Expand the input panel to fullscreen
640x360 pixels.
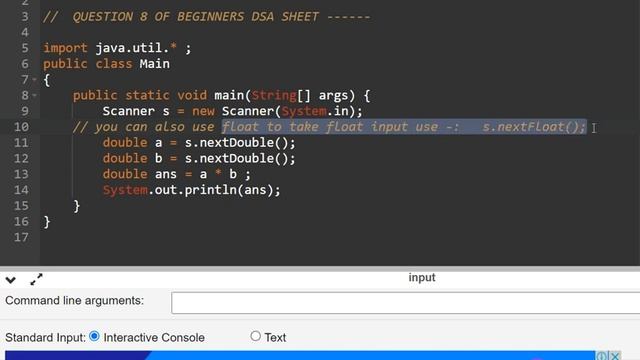tap(36, 279)
